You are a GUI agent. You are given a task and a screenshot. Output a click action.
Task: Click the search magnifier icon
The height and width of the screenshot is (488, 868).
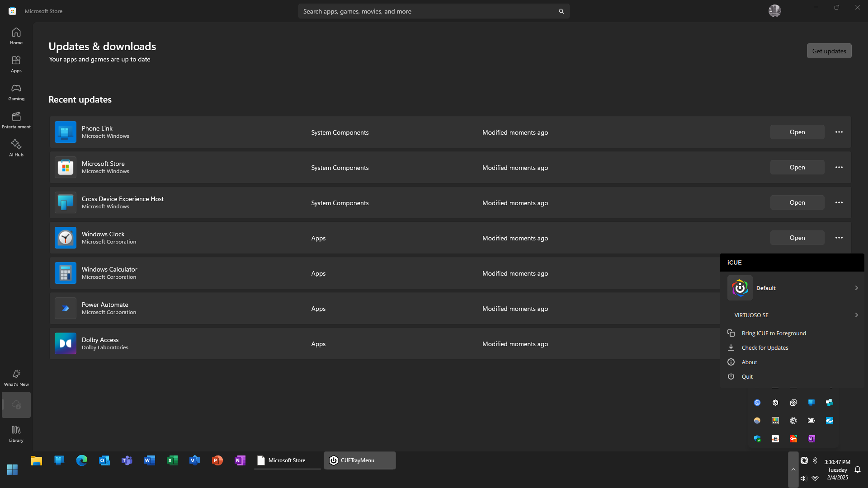(561, 11)
